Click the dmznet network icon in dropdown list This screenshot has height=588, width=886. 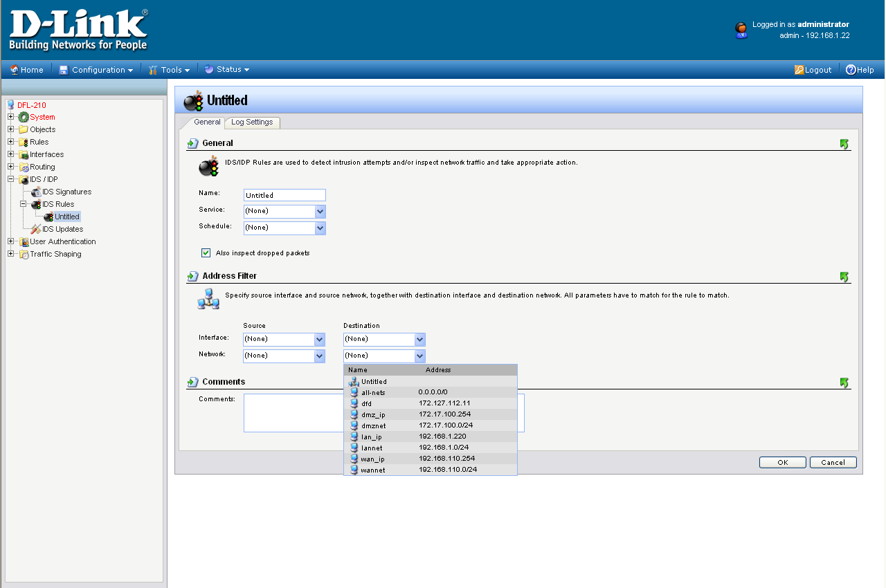click(x=354, y=425)
